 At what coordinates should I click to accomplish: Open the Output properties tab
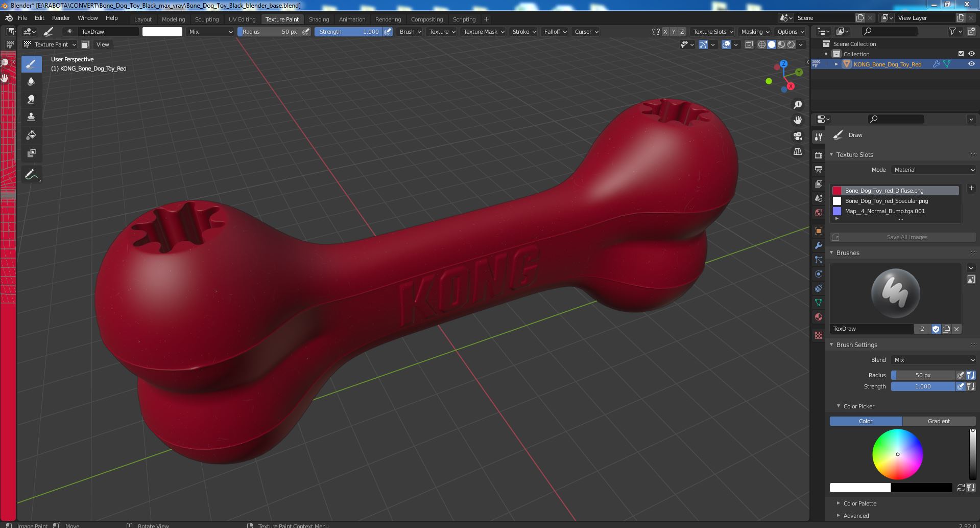(x=819, y=169)
